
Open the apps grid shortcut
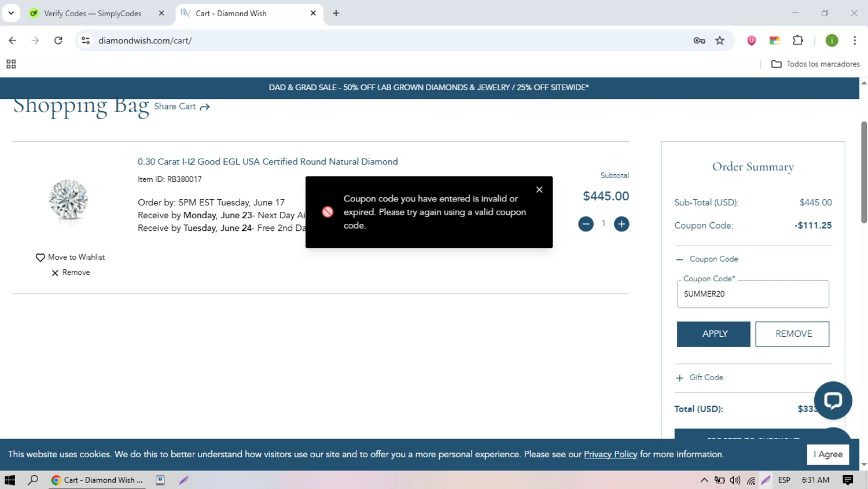coord(11,64)
